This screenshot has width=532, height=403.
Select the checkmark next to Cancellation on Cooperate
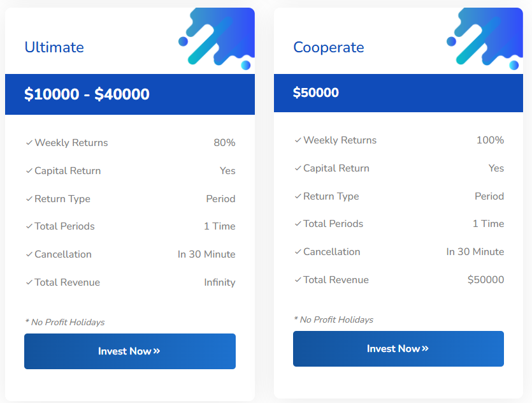tap(297, 251)
